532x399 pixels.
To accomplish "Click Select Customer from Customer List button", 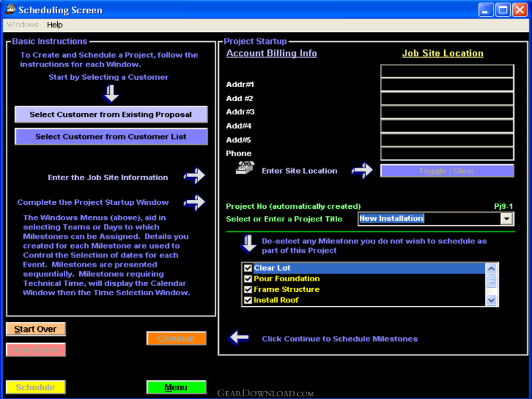I will pos(111,136).
